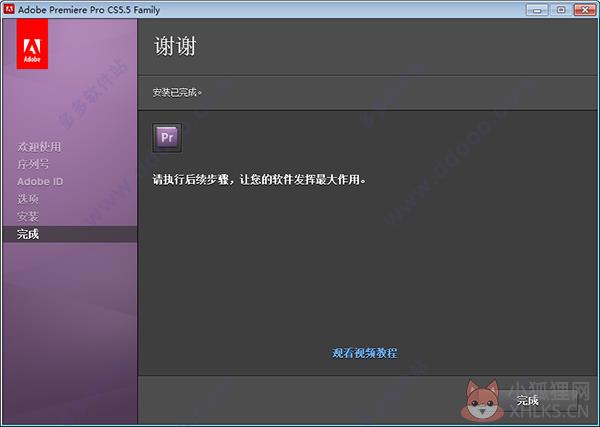Screen dimensions: 600x427
Task: Close the installer window
Action: 585,10
